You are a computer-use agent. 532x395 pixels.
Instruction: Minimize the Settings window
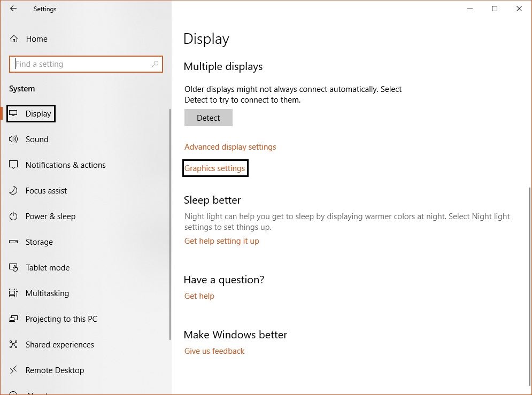[470, 9]
